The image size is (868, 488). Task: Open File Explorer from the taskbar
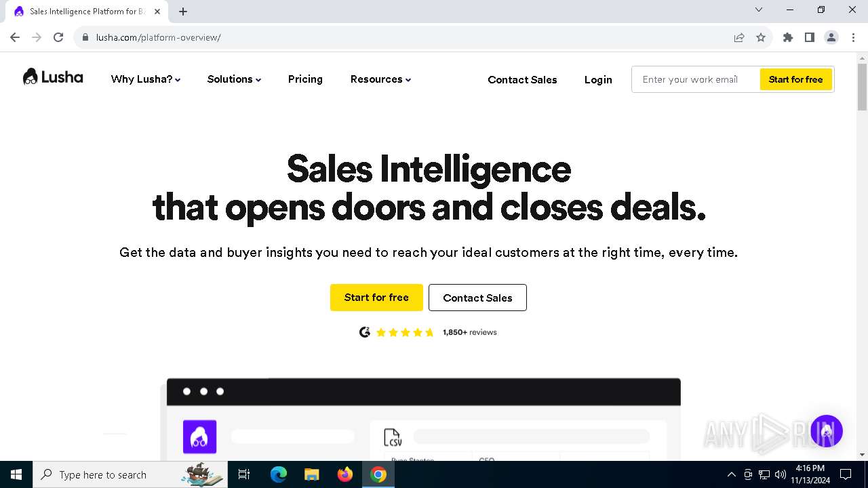tap(311, 474)
